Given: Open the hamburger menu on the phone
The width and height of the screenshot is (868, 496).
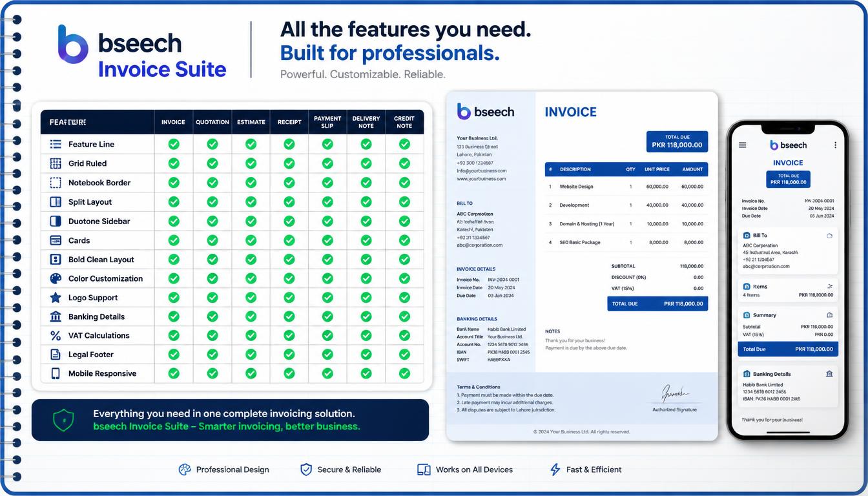Looking at the screenshot, I should 743,145.
